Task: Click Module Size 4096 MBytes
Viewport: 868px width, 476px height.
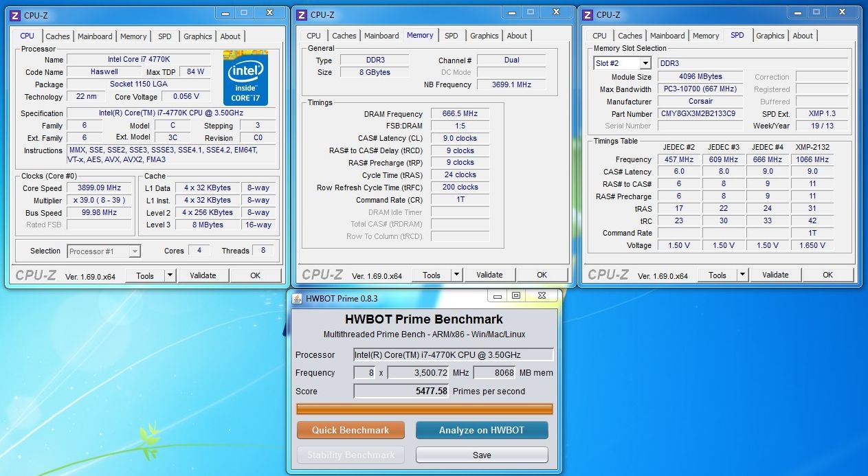Action: (x=700, y=77)
